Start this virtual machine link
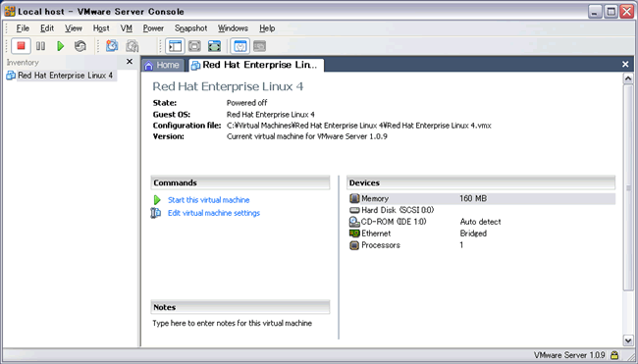The height and width of the screenshot is (364, 638). [209, 200]
